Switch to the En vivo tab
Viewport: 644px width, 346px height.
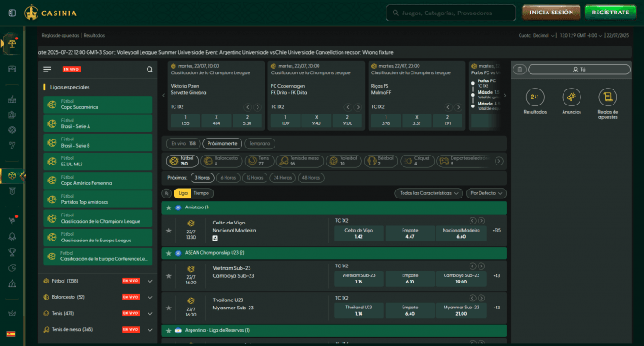tap(183, 144)
